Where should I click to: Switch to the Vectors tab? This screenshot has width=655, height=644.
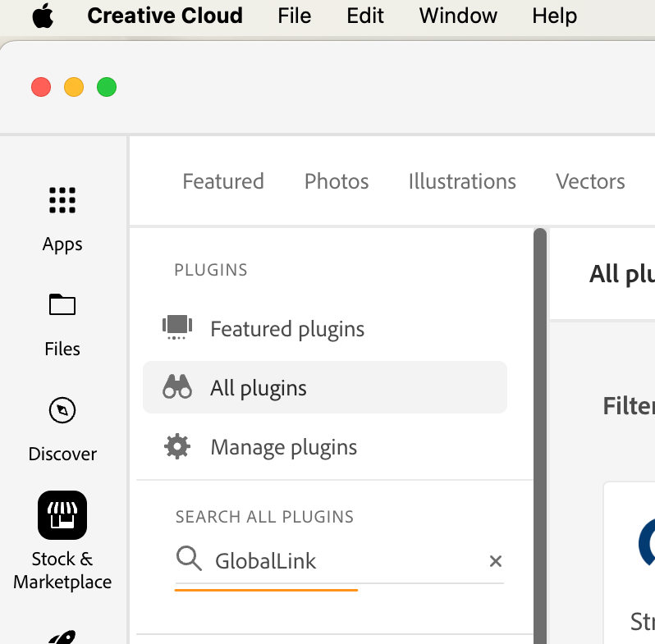[x=590, y=181]
